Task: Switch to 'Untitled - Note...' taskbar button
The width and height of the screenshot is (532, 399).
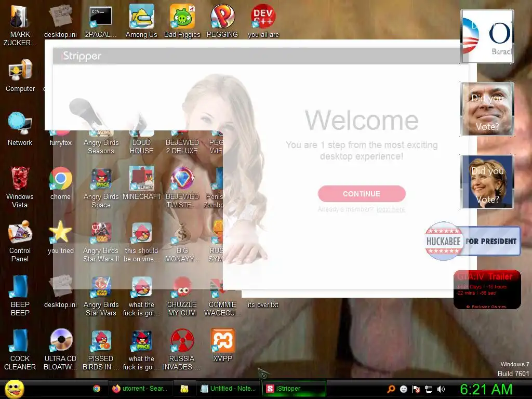Action: coord(229,389)
